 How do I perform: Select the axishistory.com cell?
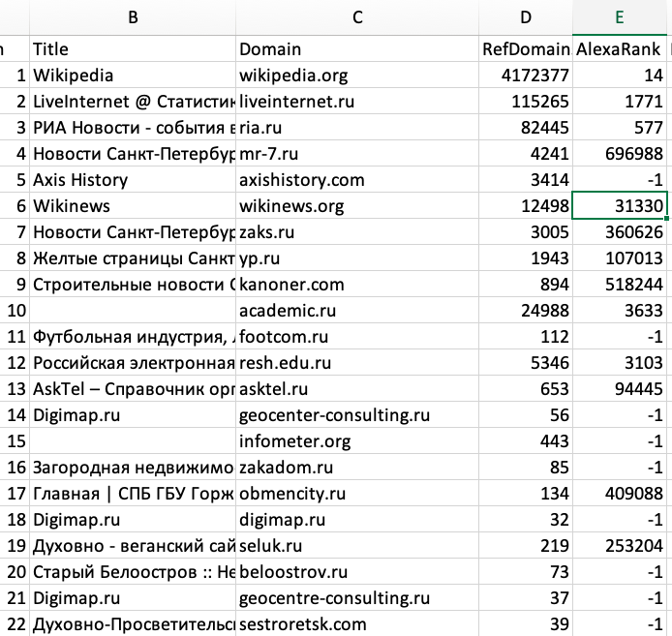coord(357,180)
